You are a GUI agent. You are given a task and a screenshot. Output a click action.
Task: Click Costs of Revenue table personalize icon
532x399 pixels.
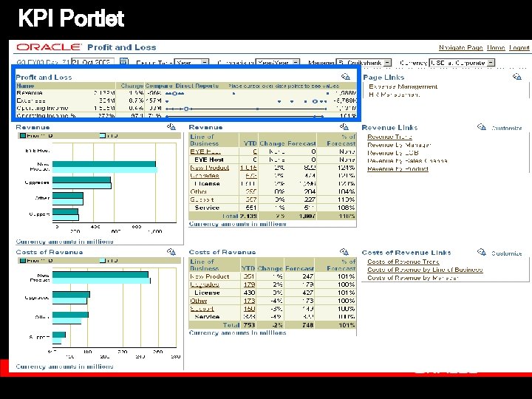pyautogui.click(x=344, y=252)
